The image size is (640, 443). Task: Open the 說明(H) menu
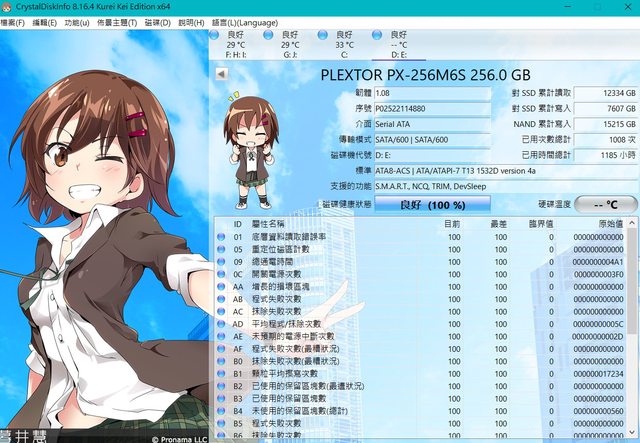[191, 23]
